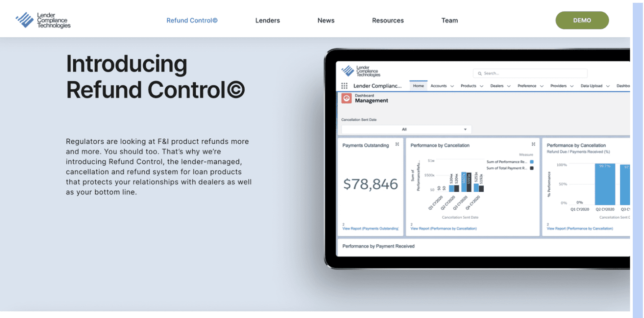Screen dimensions: 644x318
Task: Click the red Dashboard Management icon
Action: (x=346, y=98)
